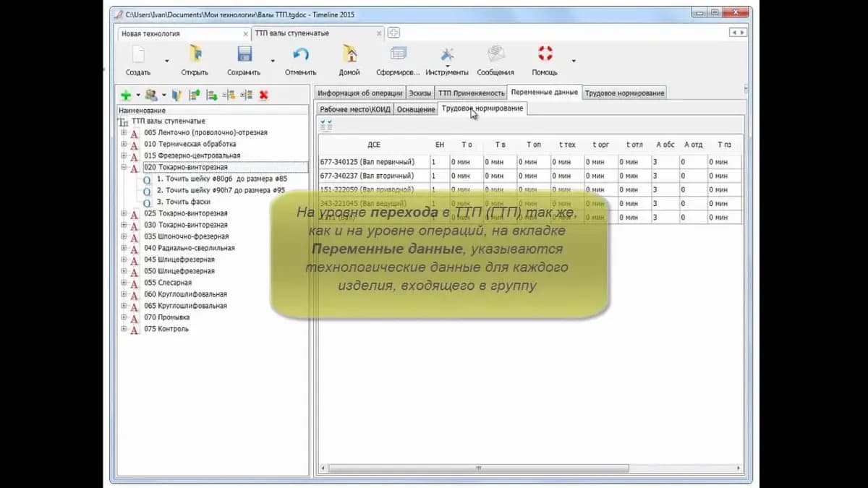Click the Домой home icon
The height and width of the screenshot is (488, 868).
(x=350, y=54)
